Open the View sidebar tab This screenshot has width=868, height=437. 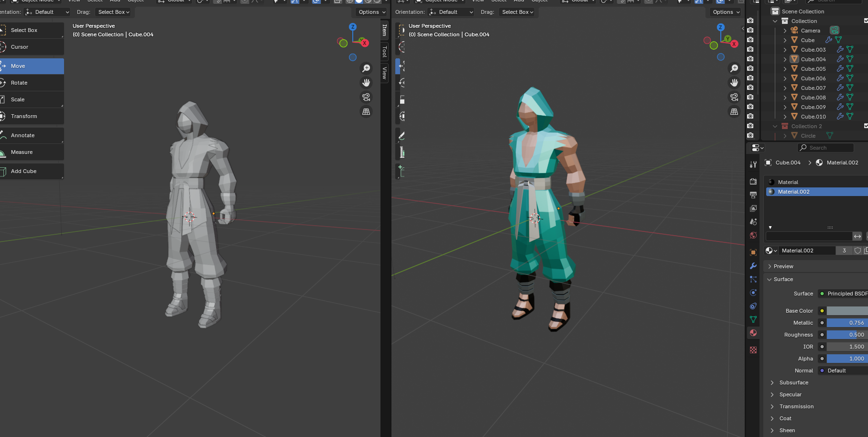pos(384,73)
